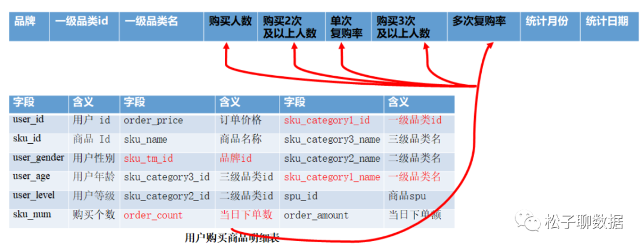Select the 商品spu cell
This screenshot has height=250, width=644.
click(x=419, y=199)
